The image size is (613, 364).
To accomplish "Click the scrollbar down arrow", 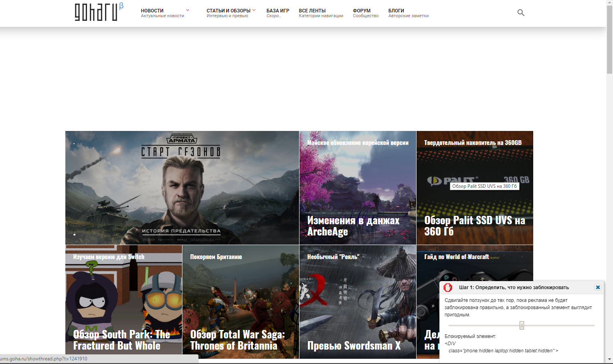I will [x=609, y=360].
